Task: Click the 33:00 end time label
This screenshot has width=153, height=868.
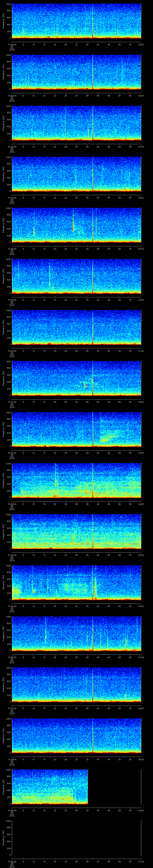Action: click(141, 453)
